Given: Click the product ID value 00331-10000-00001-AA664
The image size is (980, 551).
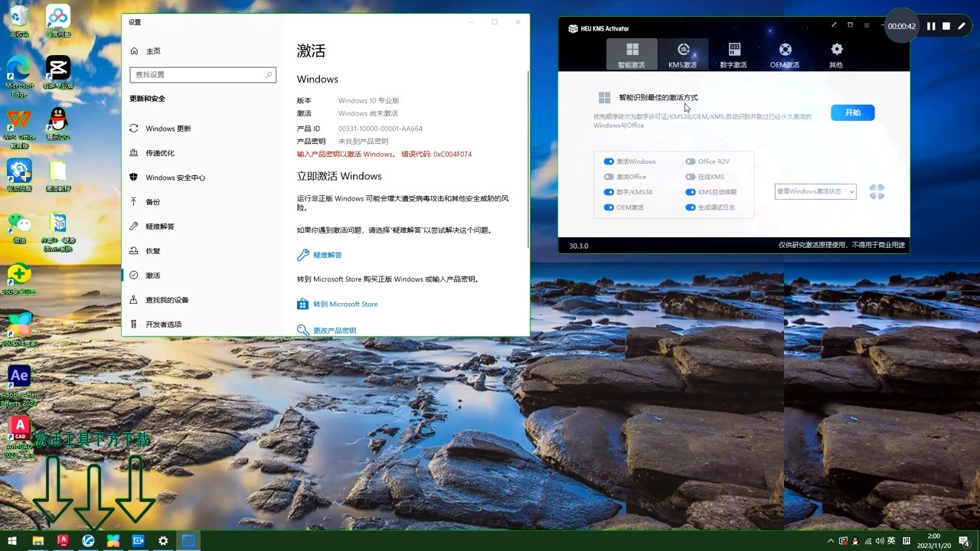Looking at the screenshot, I should pos(381,129).
